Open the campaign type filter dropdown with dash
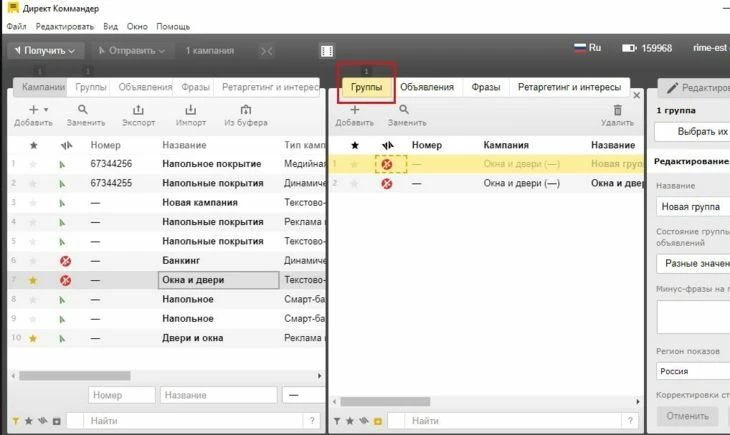The height and width of the screenshot is (435, 730). (304, 395)
